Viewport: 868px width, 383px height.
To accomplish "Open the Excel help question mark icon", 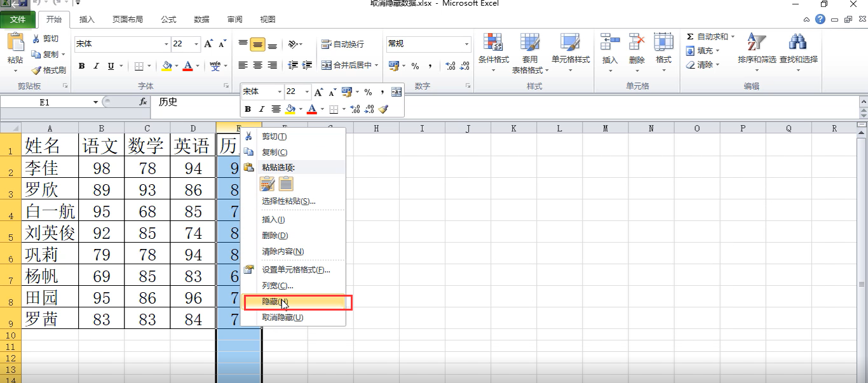I will click(820, 20).
